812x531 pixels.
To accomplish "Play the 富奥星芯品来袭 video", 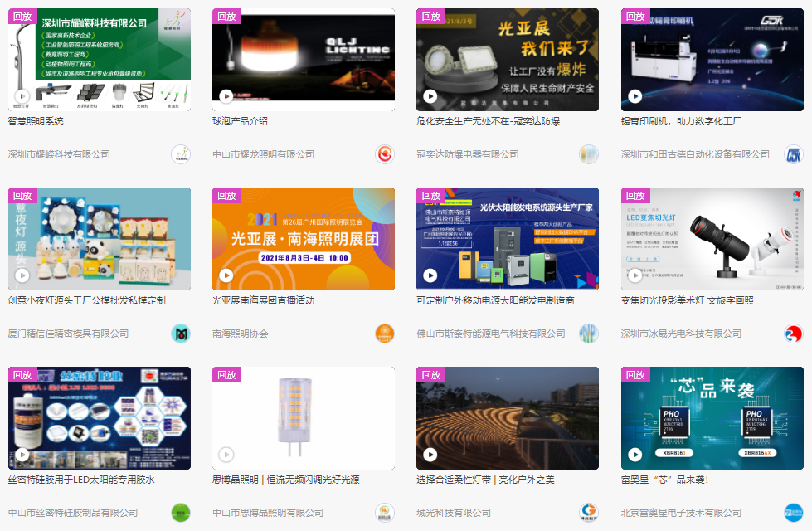I will pyautogui.click(x=635, y=455).
